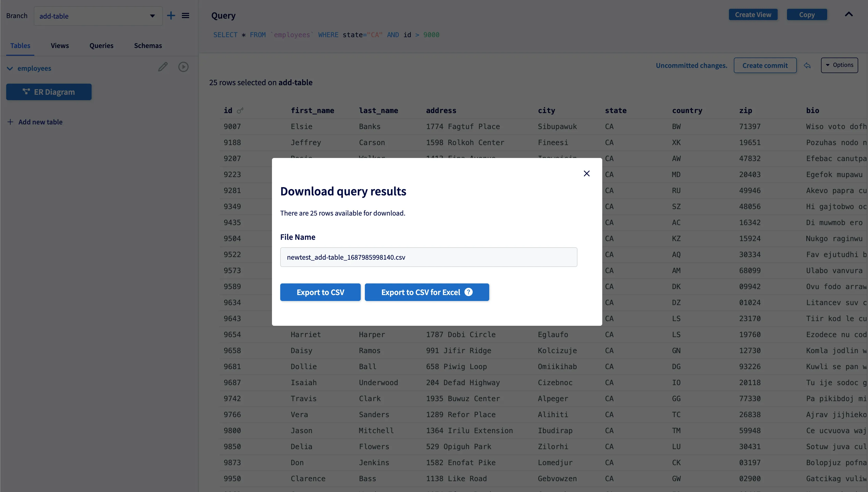Open the Options dropdown menu
The height and width of the screenshot is (492, 868).
(840, 65)
